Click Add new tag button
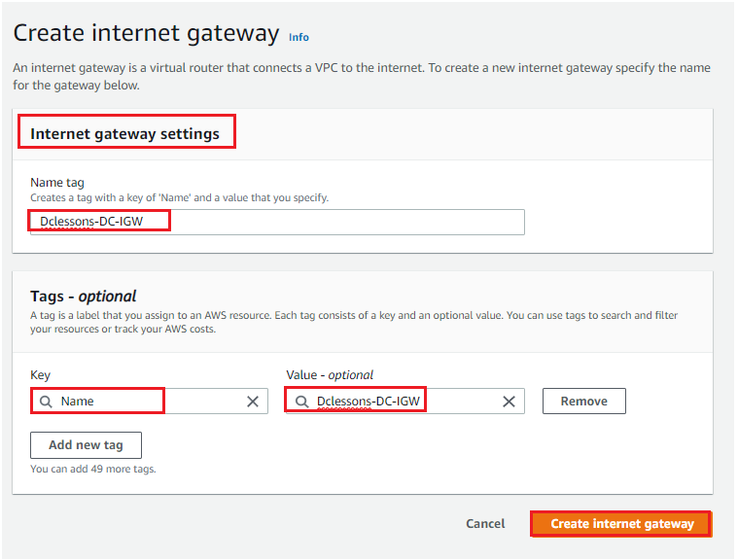 [x=86, y=444]
